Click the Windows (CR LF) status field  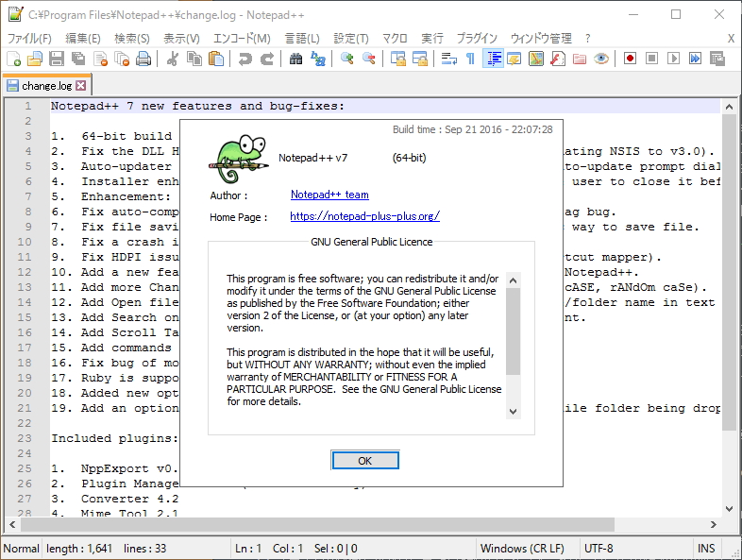(527, 549)
